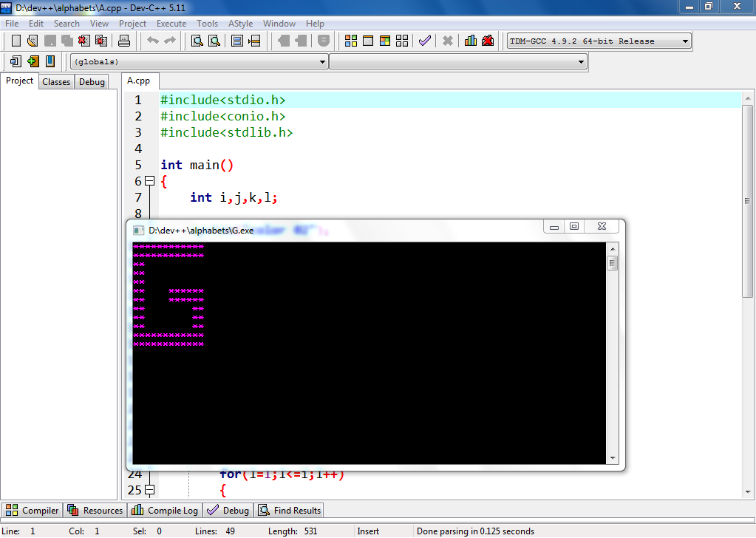Run the compiled program
Screen dimensions: 756x538
click(x=370, y=41)
